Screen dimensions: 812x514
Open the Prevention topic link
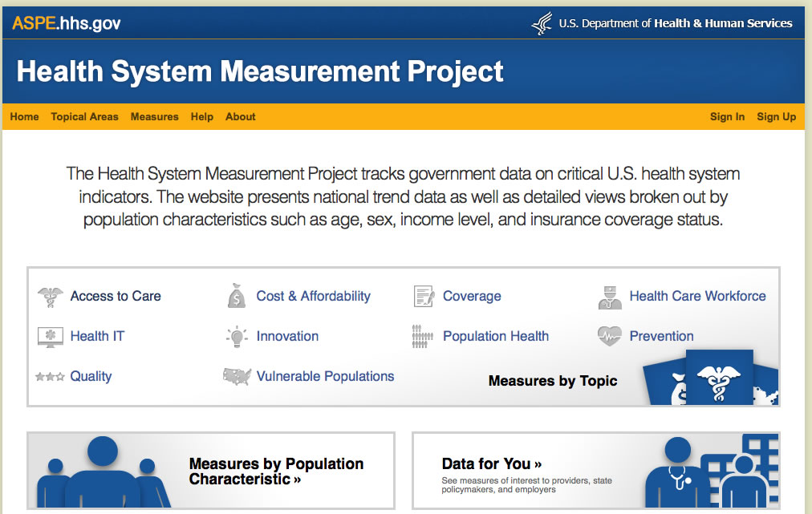661,337
